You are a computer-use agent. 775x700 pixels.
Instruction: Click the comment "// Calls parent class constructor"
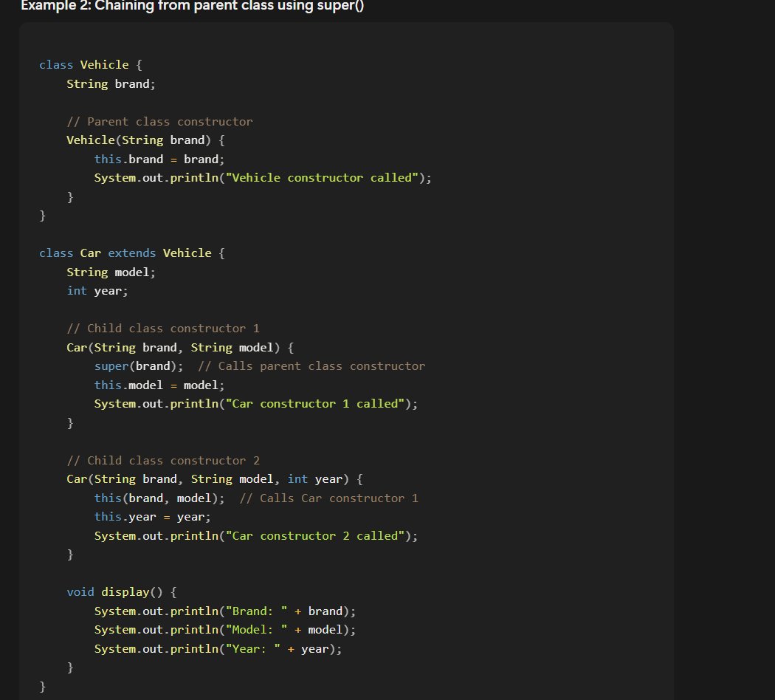[311, 366]
